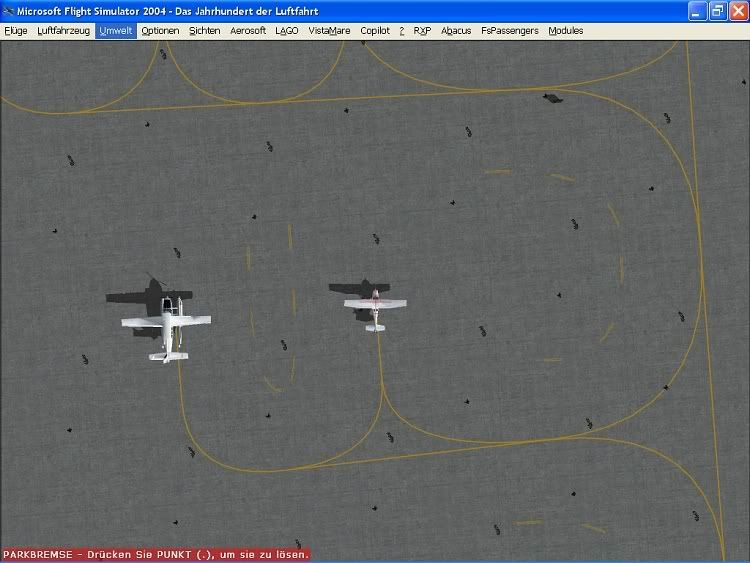Restore down the Flight Simulator window
750x563 pixels.
coord(718,11)
